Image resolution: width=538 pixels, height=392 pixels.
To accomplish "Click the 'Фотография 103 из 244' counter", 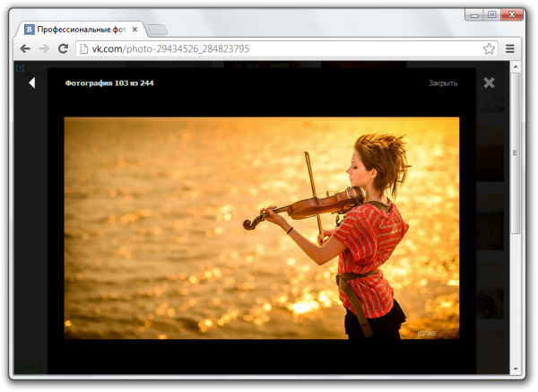I will (x=109, y=83).
